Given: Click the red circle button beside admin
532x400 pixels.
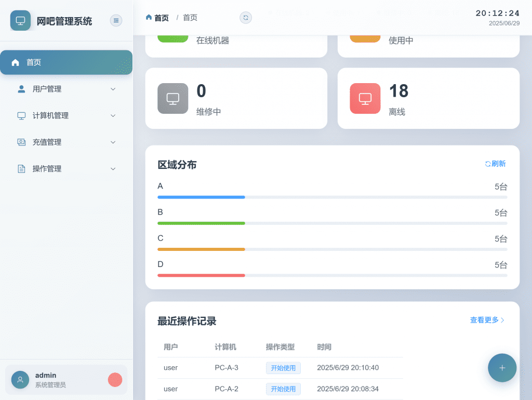Looking at the screenshot, I should (115, 380).
